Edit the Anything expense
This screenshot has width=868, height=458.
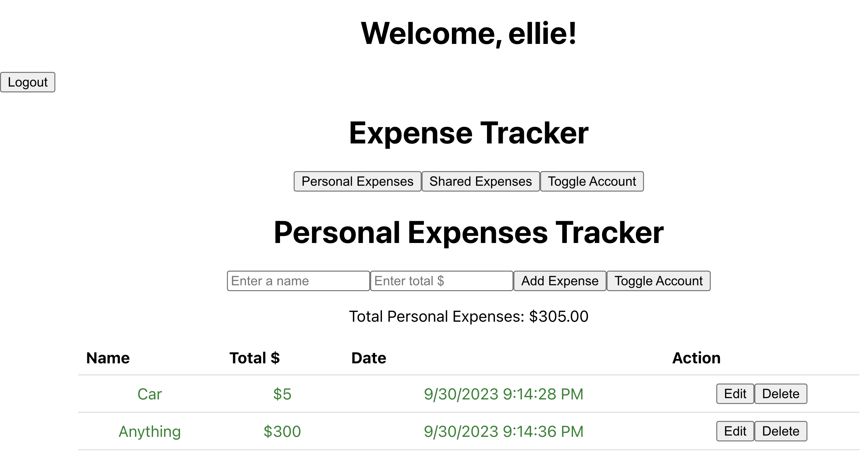[x=735, y=431]
